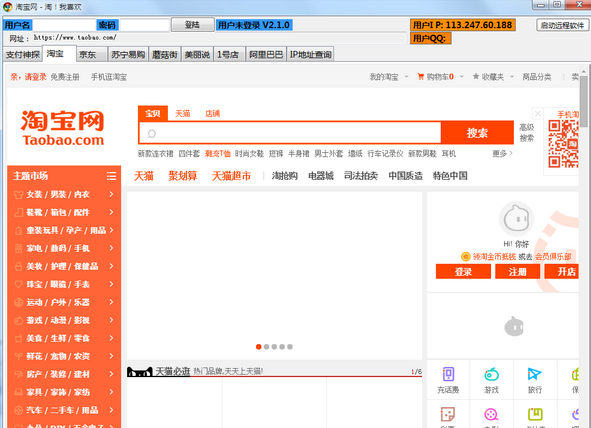Click the 家电 appliance category icon

point(18,248)
